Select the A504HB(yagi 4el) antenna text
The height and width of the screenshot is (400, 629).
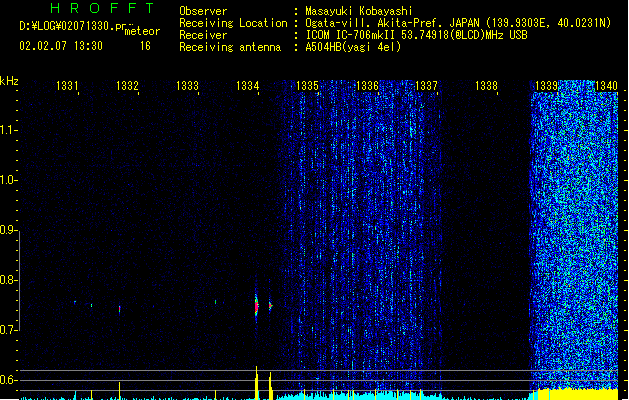pos(353,47)
